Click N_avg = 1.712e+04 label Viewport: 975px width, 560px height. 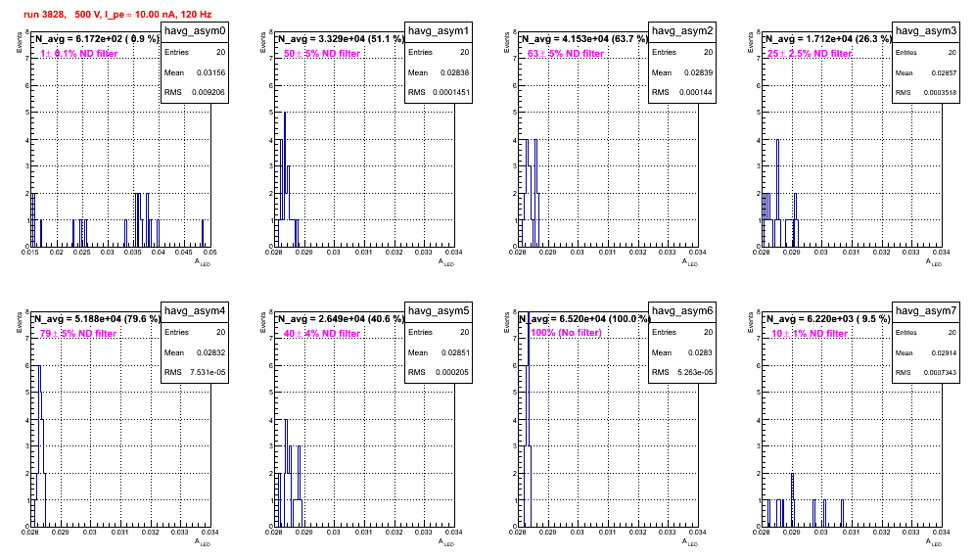coord(828,39)
